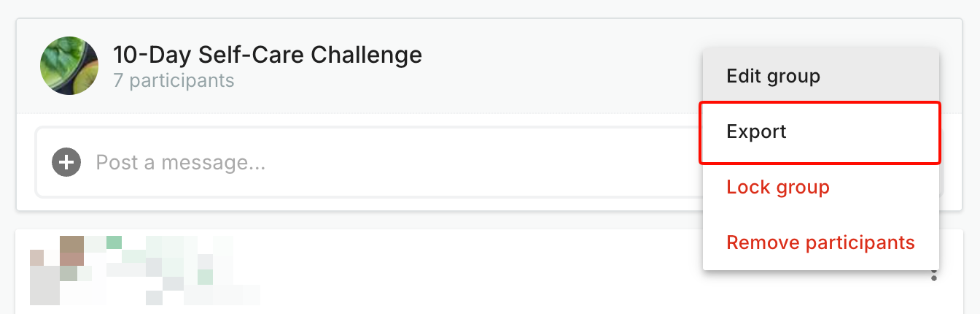Click the plus icon beside the message field
The width and height of the screenshot is (980, 314).
(66, 161)
